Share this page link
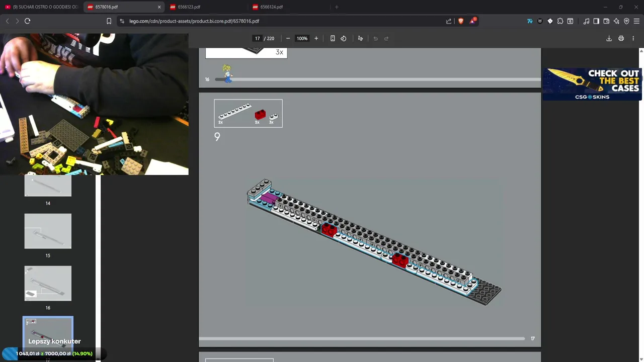This screenshot has height=362, width=644. click(x=449, y=21)
